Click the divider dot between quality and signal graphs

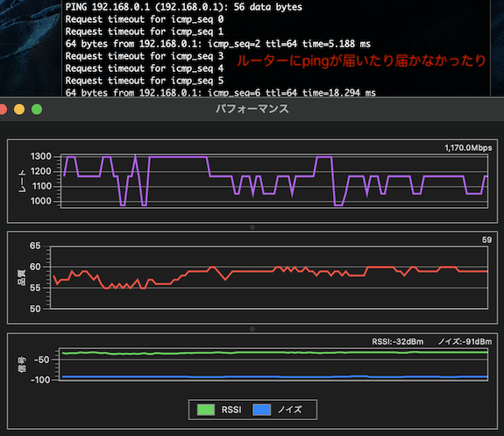tap(252, 329)
